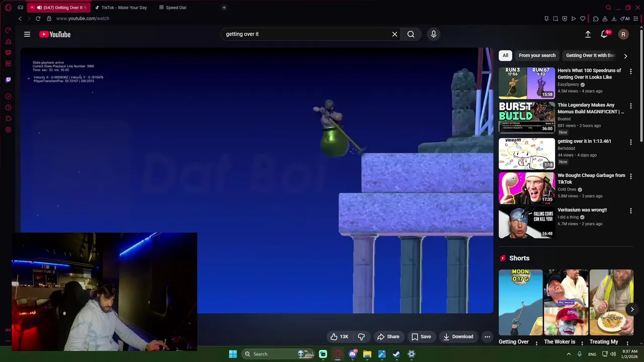Open options for 'Veritasium was wrong!!'
The height and width of the screenshot is (362, 644).
(x=630, y=211)
